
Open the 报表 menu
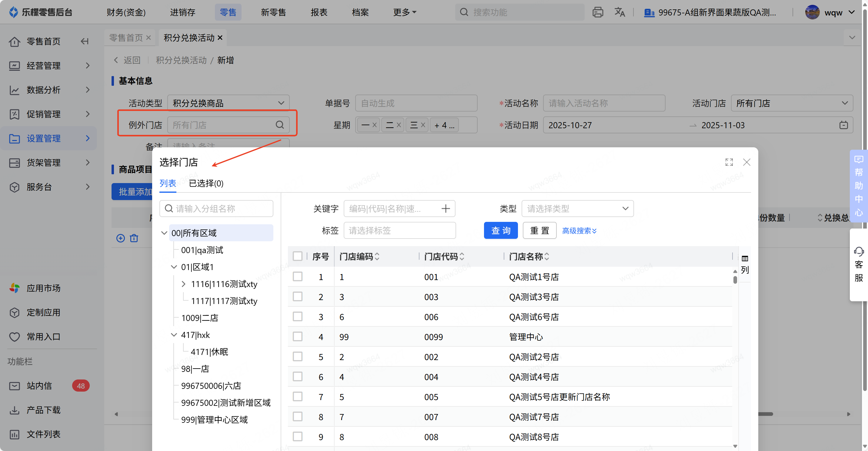319,12
